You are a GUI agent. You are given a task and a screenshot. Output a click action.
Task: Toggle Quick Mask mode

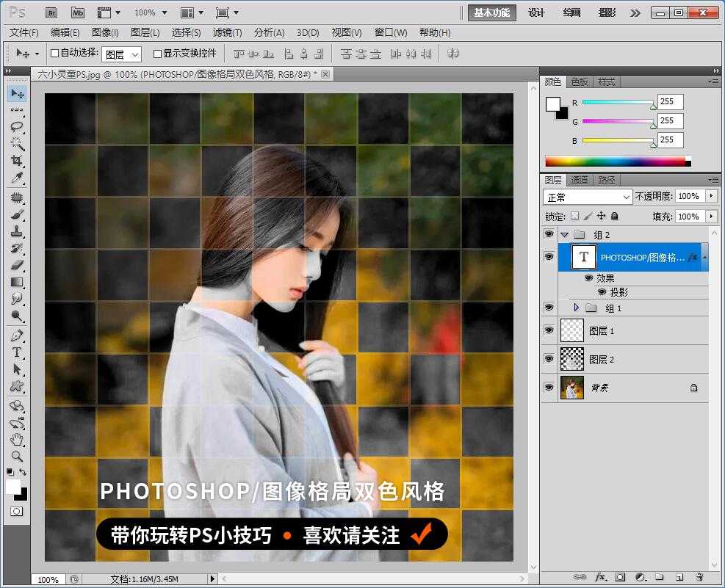(x=17, y=512)
